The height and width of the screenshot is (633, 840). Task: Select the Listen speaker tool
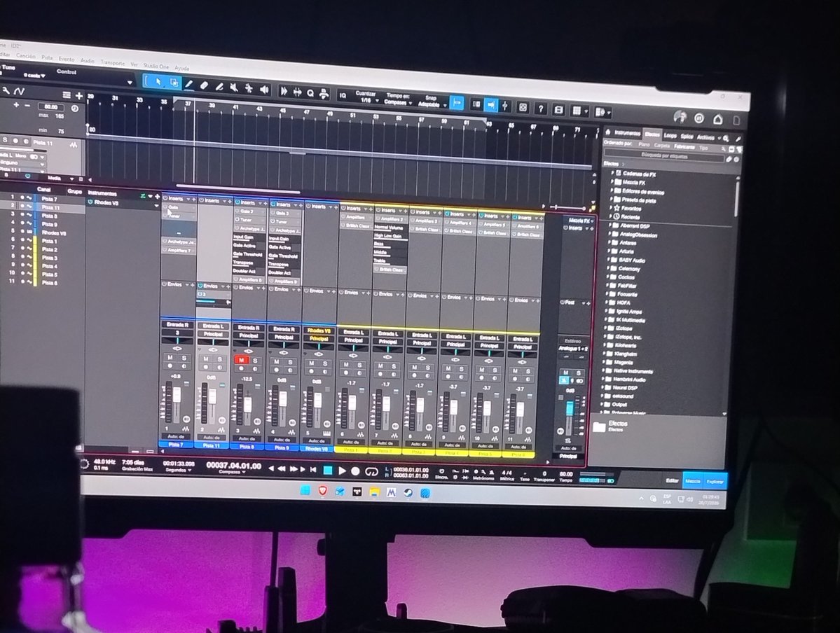[264, 90]
